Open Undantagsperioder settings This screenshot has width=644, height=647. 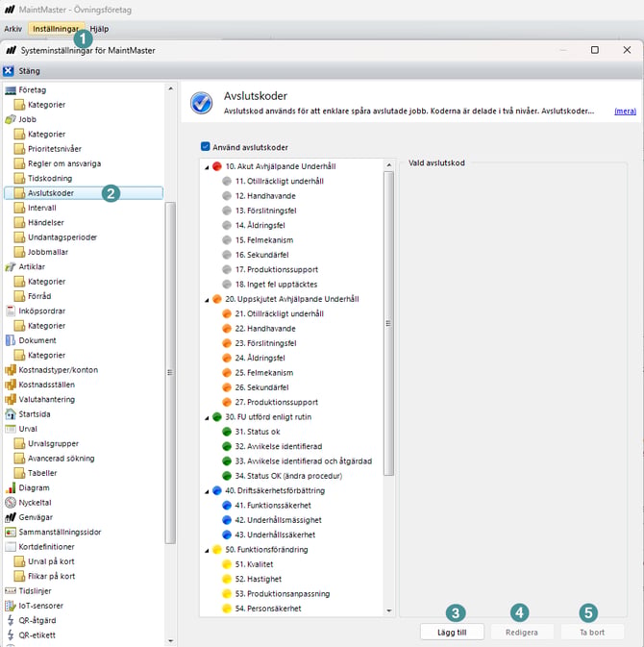pyautogui.click(x=62, y=237)
